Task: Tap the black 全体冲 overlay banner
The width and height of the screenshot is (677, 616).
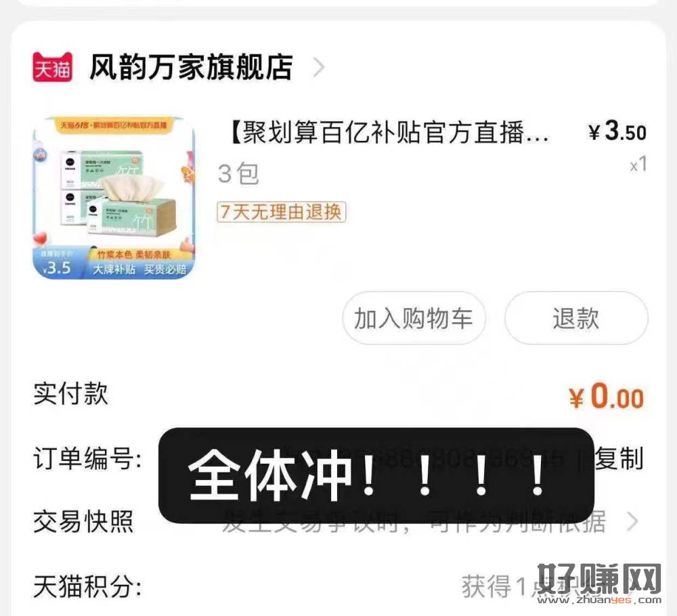Action: click(x=376, y=476)
